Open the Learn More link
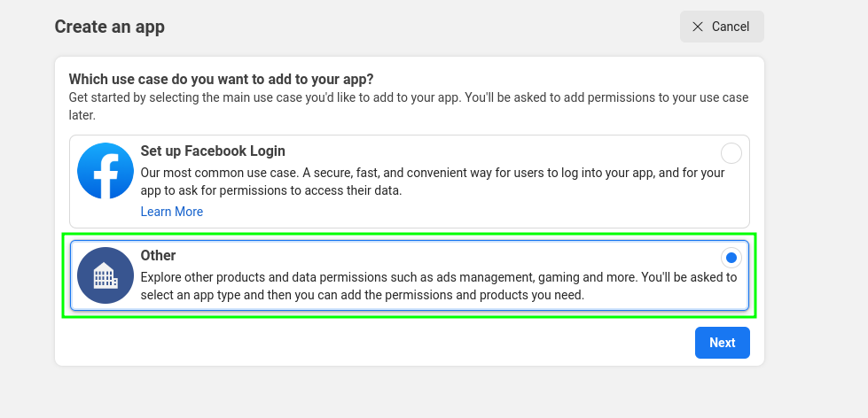This screenshot has width=868, height=418. [x=172, y=212]
